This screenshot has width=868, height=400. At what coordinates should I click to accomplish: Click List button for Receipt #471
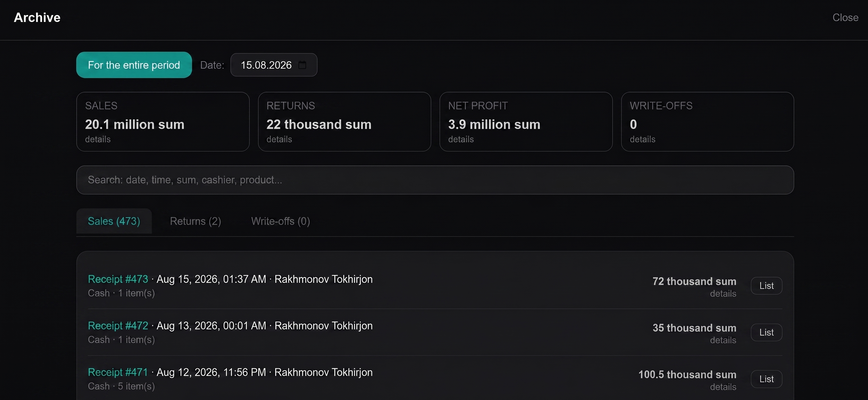767,379
